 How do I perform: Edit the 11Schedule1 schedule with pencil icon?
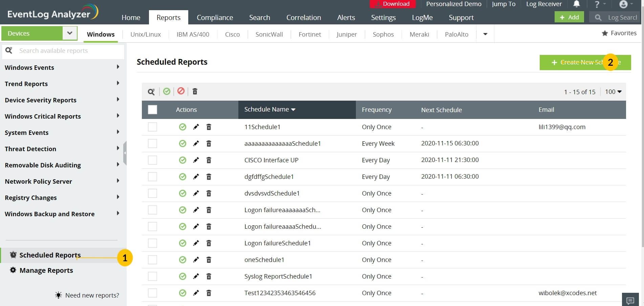pyautogui.click(x=196, y=127)
